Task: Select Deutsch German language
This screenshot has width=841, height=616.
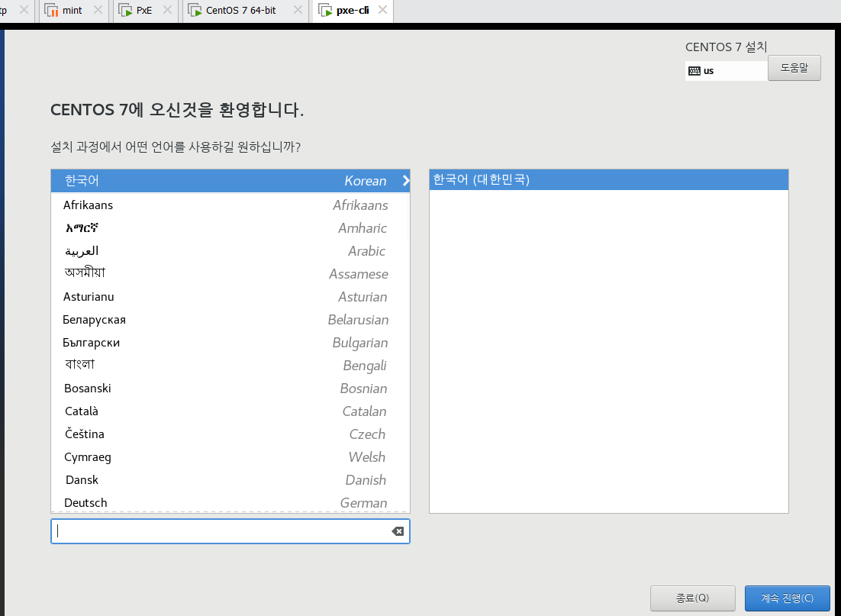Action: coord(230,503)
